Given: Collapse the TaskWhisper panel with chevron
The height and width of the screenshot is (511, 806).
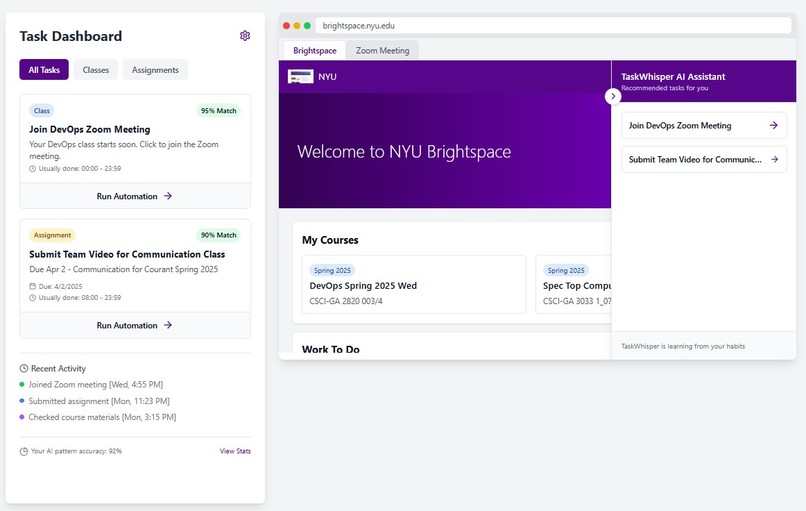Looking at the screenshot, I should [x=613, y=96].
